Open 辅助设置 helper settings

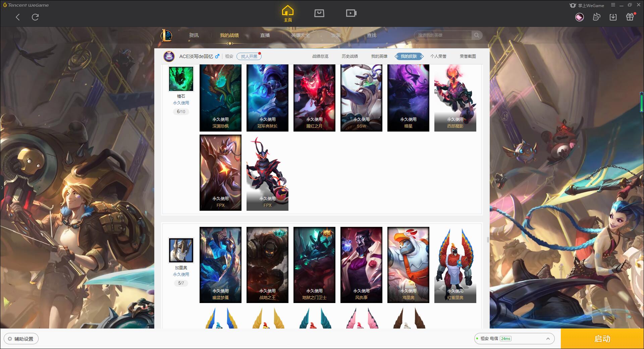coord(21,339)
